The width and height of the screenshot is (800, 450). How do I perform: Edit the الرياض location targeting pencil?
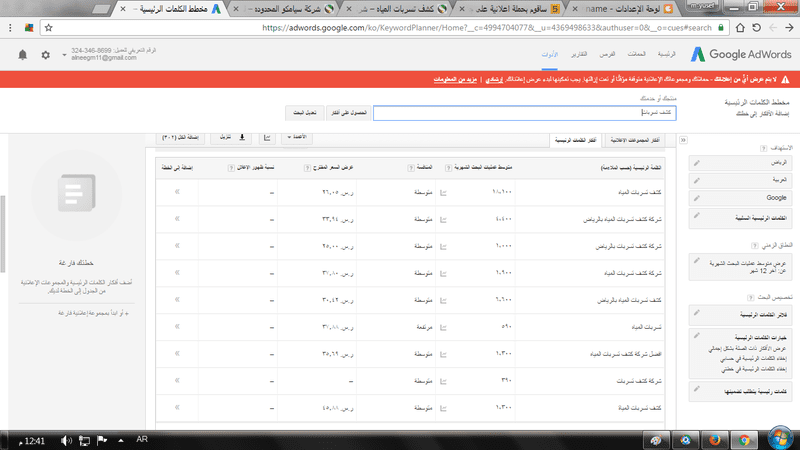tap(696, 163)
